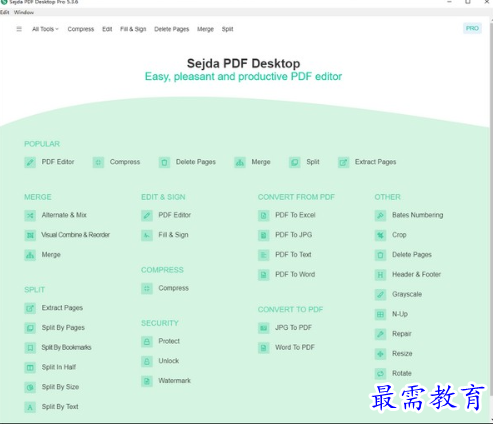Viewport: 493px width, 429px height.
Task: Click the Header & Footer icon
Action: 380,275
